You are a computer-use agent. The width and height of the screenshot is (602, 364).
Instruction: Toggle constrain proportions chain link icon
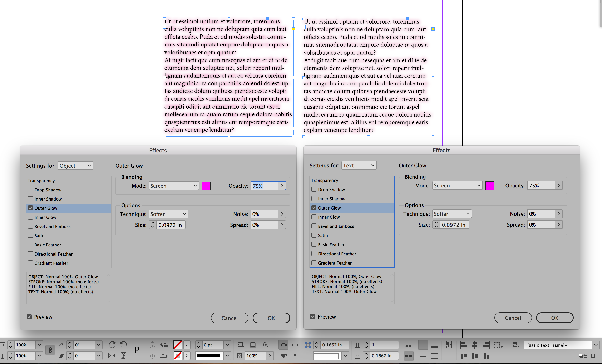(50, 350)
